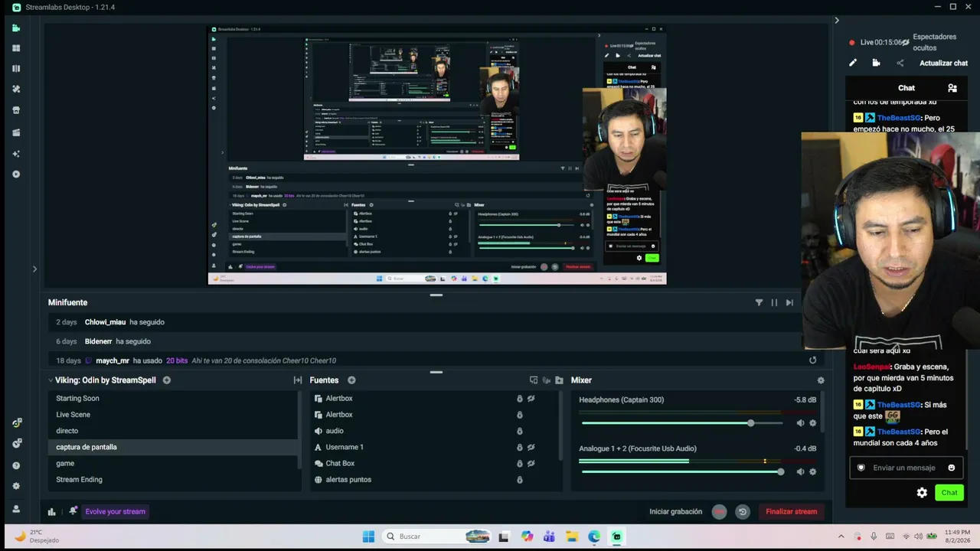The height and width of the screenshot is (551, 980).
Task: Click the Windows taskbar Buscar search box
Action: pos(436,536)
